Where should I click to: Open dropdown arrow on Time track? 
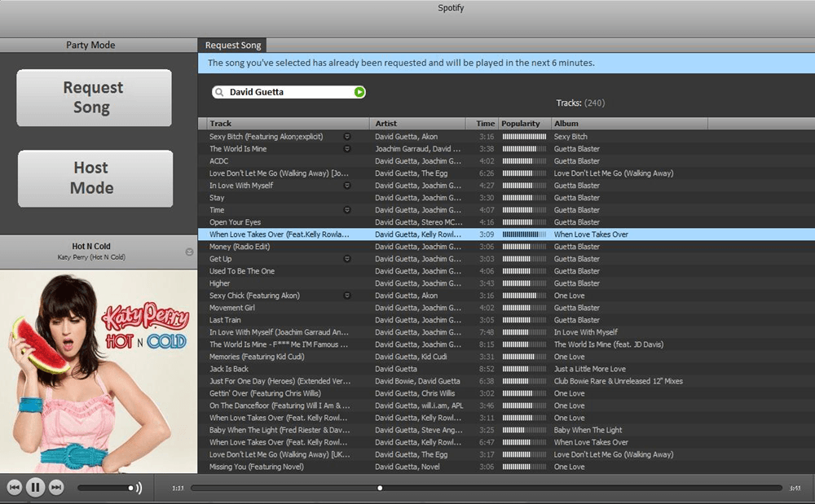pos(347,210)
